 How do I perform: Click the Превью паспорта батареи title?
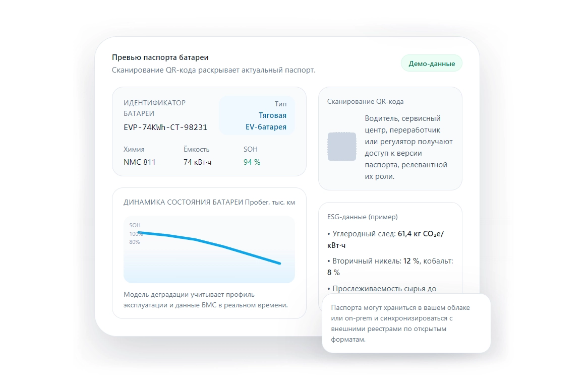[160, 57]
